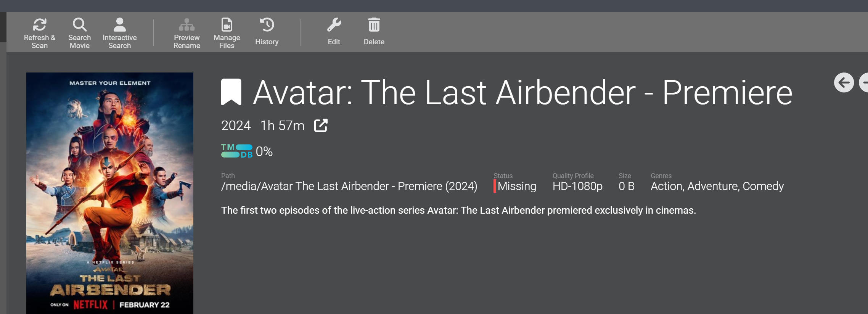The height and width of the screenshot is (314, 868).
Task: Click the HD-1080p quality profile value
Action: pyautogui.click(x=577, y=186)
